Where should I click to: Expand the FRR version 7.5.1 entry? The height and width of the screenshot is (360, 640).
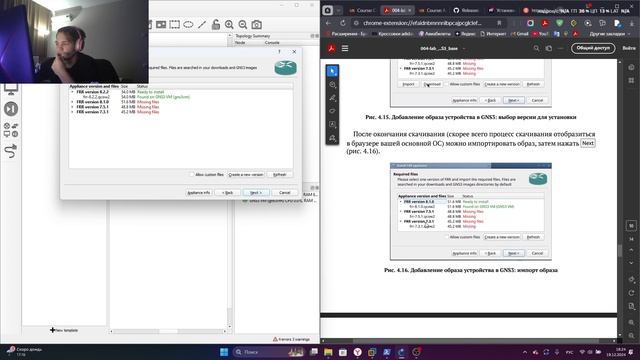[x=73, y=107]
